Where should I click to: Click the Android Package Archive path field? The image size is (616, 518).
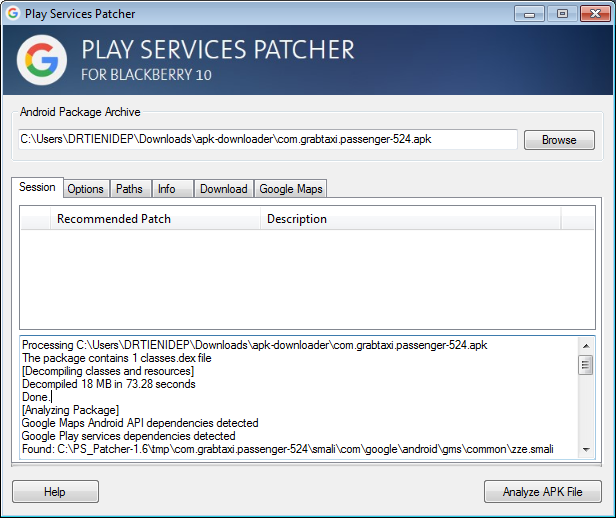point(267,140)
